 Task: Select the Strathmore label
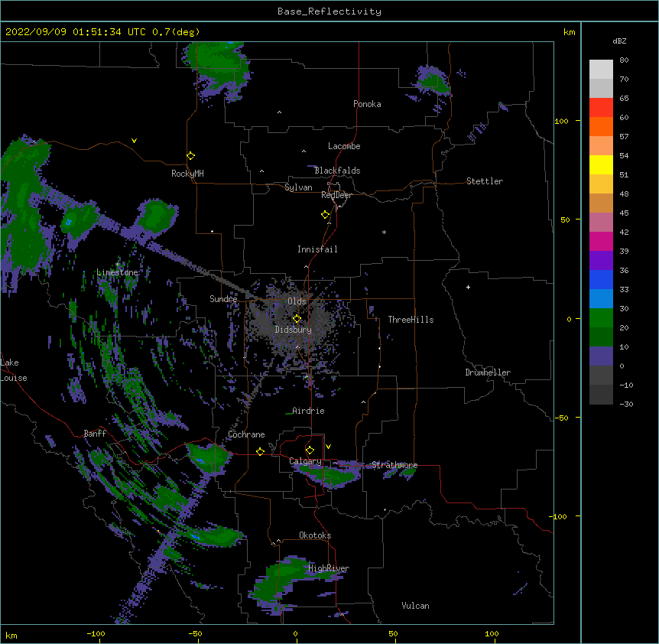(394, 465)
